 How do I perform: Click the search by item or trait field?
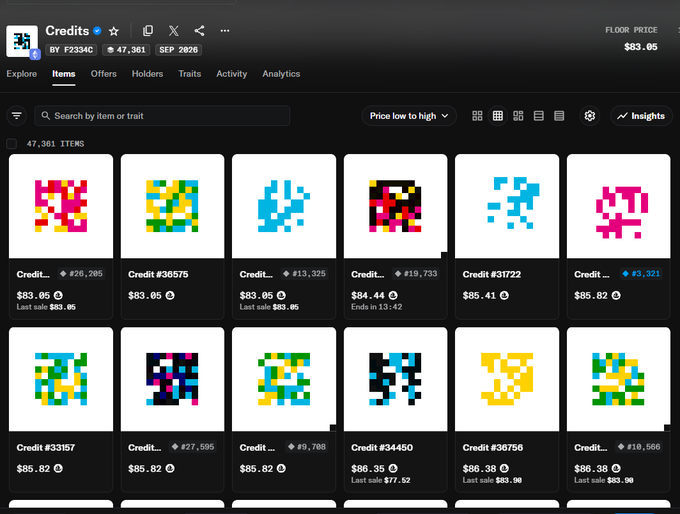[162, 116]
